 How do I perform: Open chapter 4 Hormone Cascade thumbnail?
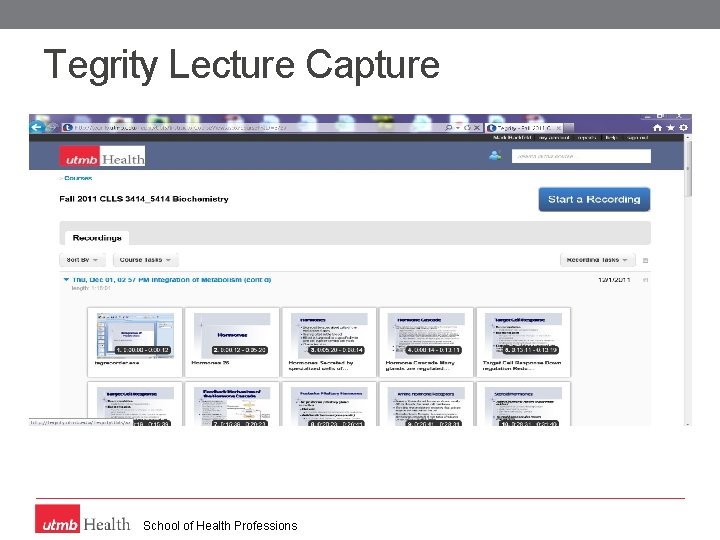[426, 342]
